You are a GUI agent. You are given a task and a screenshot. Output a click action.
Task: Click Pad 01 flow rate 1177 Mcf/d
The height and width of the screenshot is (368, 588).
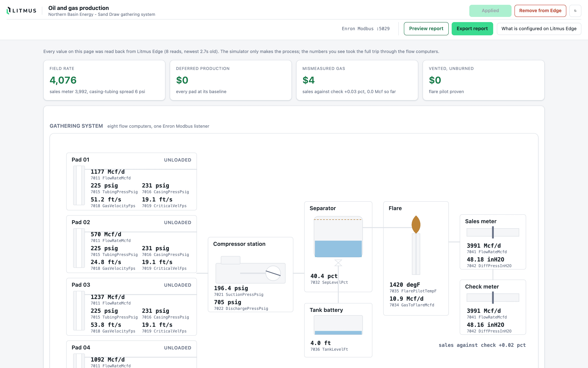[x=107, y=172]
